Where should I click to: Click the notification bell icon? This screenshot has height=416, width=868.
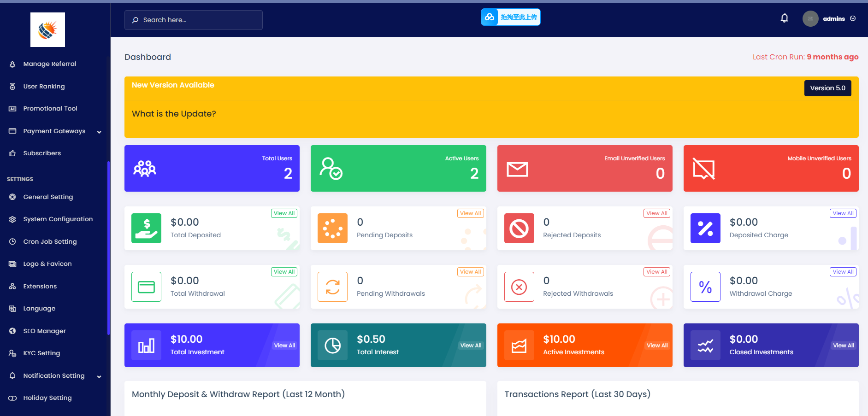click(784, 18)
